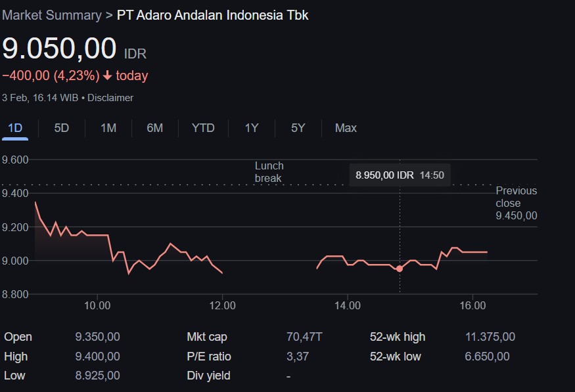Click the 52-wk high value 11.375,00
575x392 pixels.
pos(490,337)
